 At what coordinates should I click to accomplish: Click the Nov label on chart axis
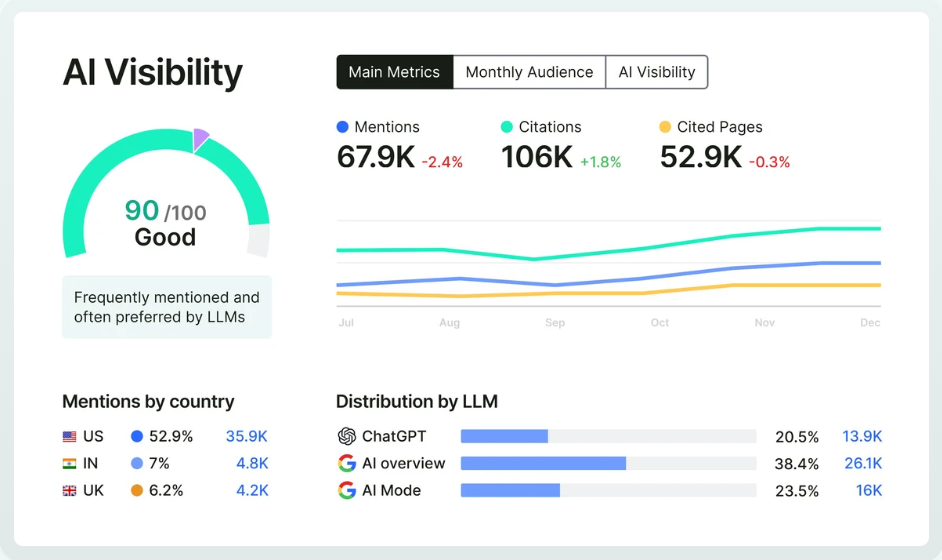764,323
